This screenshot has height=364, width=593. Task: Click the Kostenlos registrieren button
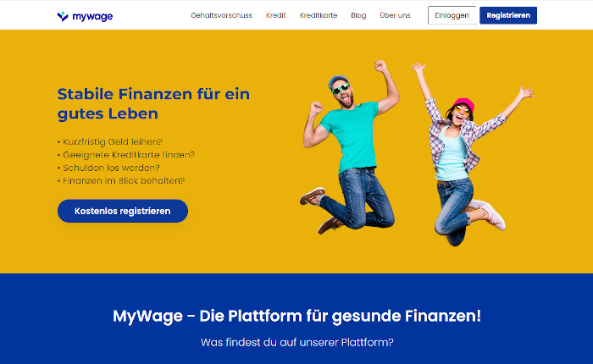(x=123, y=211)
